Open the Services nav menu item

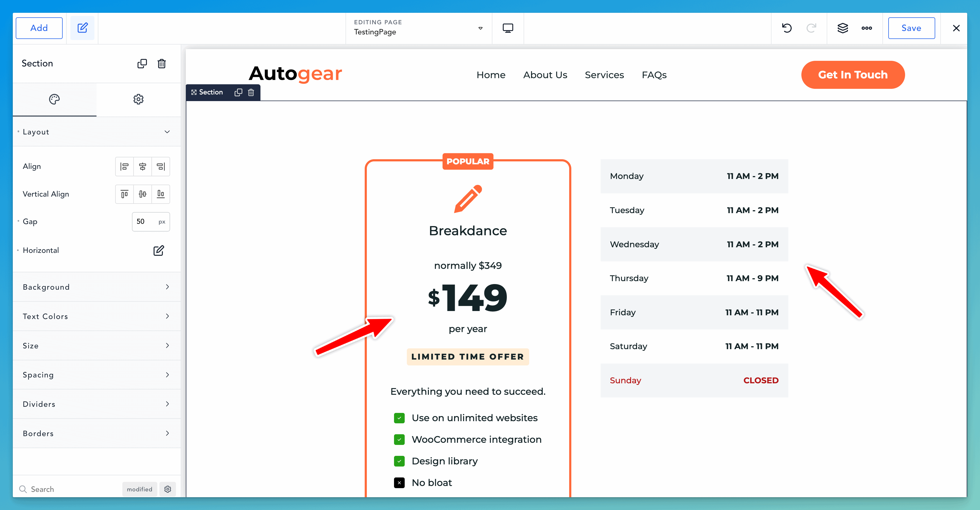pyautogui.click(x=604, y=75)
